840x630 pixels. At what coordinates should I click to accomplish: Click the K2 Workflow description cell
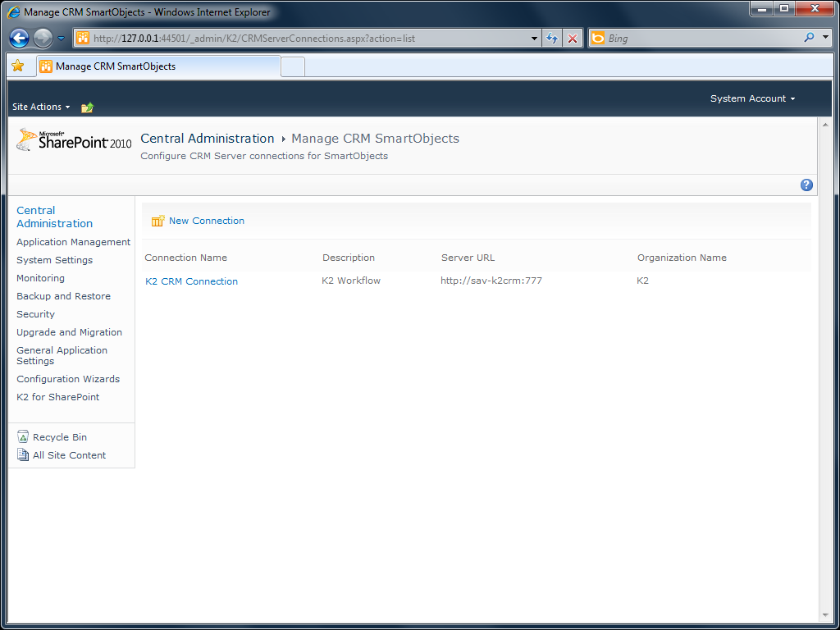click(x=351, y=281)
